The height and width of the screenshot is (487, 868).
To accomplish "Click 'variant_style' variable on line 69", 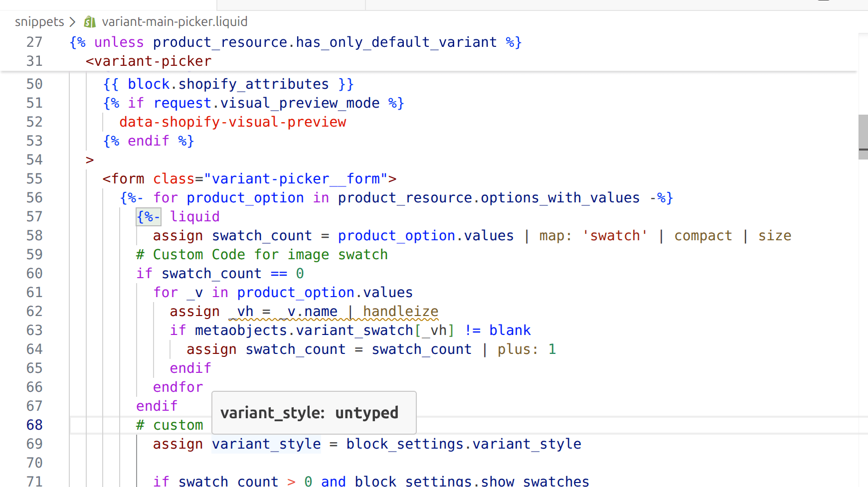I will (x=266, y=444).
